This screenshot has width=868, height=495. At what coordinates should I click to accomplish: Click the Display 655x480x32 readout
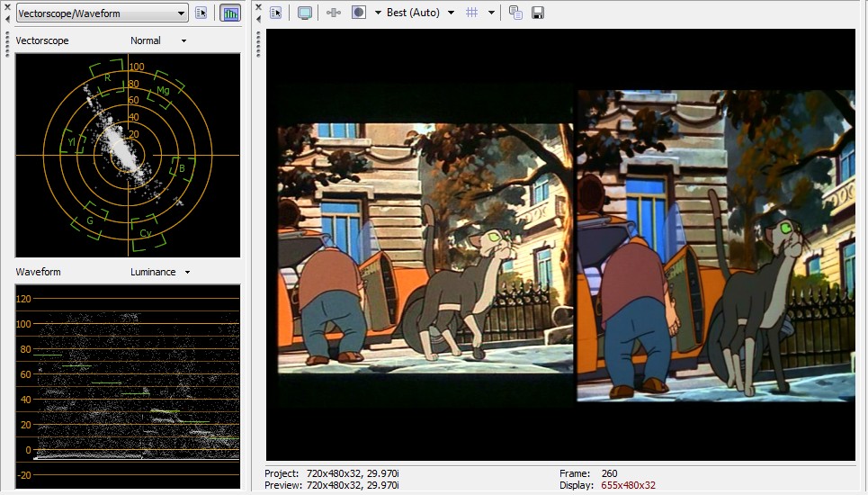[x=607, y=485]
